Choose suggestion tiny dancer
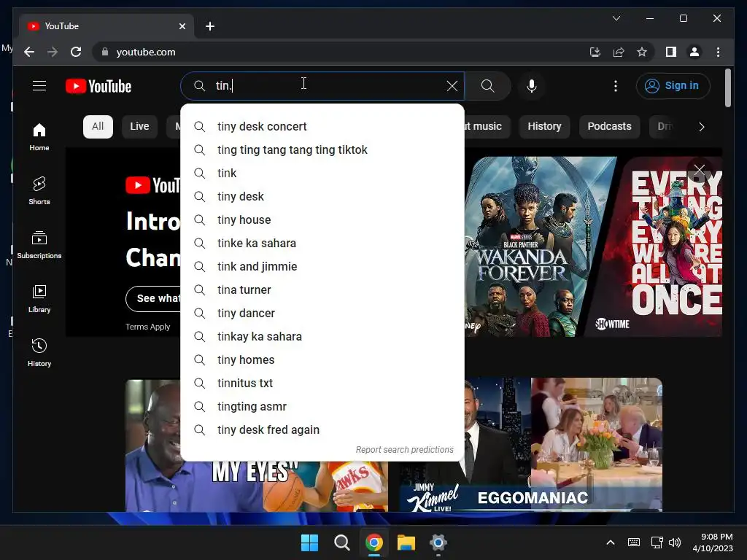The height and width of the screenshot is (560, 747). point(322,313)
